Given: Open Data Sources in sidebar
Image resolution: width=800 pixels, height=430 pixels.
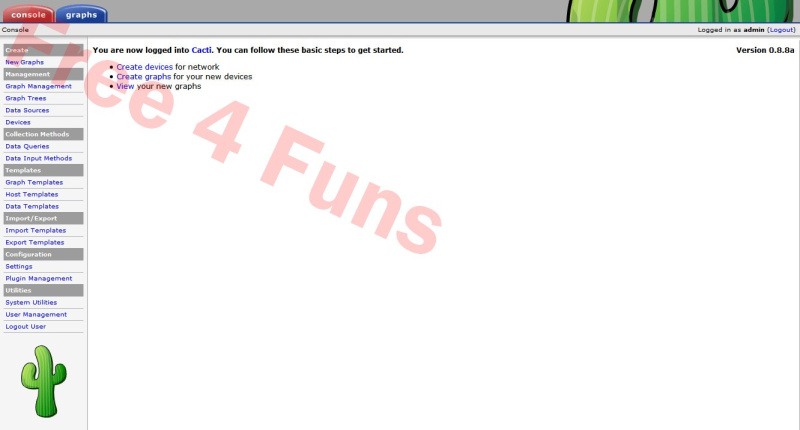Looking at the screenshot, I should [27, 110].
